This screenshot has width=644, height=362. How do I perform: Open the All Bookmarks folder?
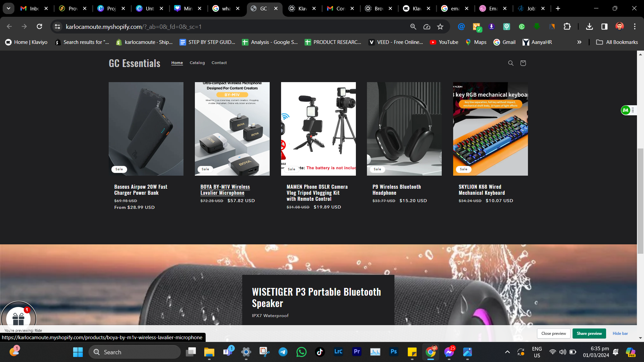point(617,42)
